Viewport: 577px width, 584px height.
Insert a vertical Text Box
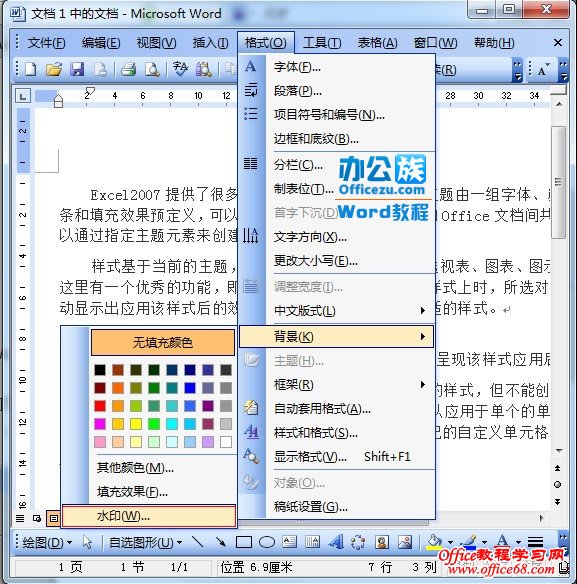(312, 542)
